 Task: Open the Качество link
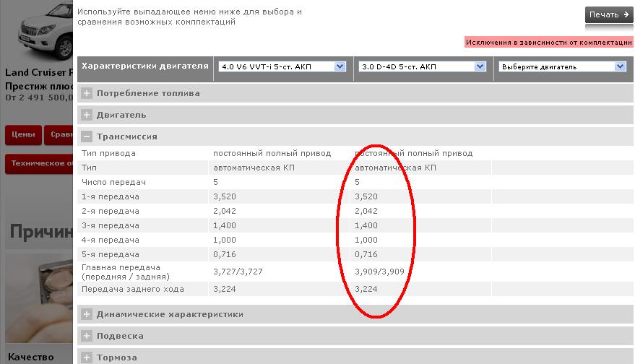point(31,357)
